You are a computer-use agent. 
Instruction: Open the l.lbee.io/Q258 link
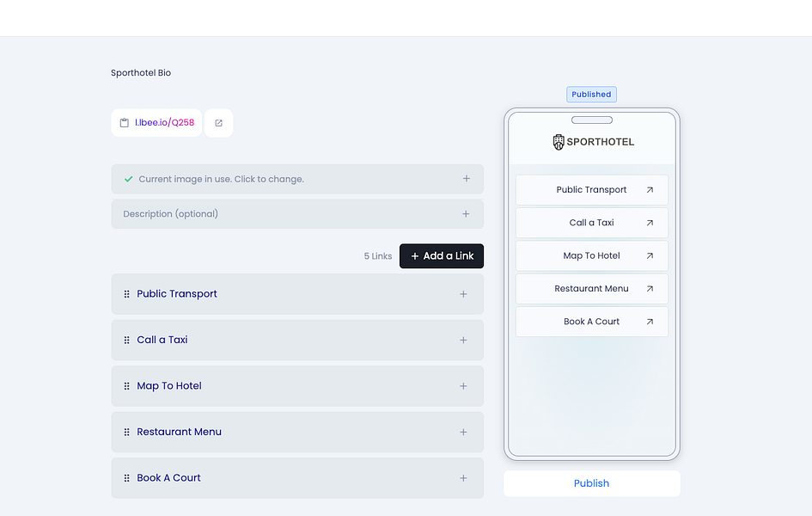tap(163, 122)
